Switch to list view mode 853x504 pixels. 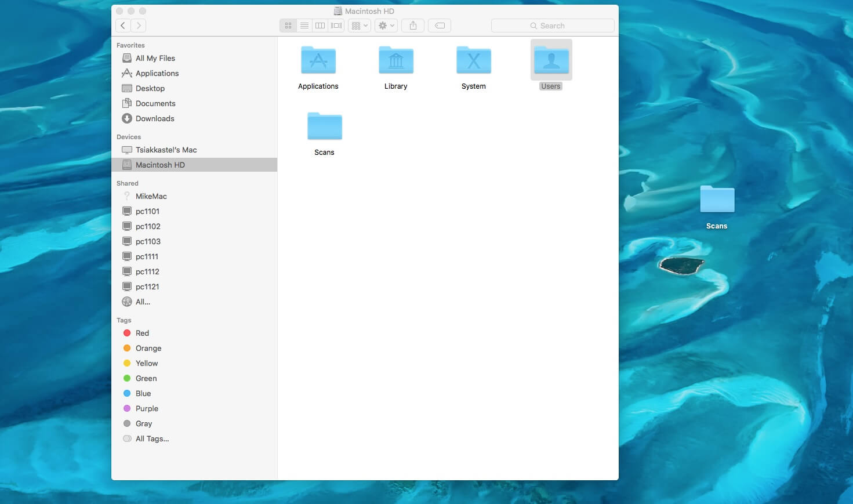[304, 26]
